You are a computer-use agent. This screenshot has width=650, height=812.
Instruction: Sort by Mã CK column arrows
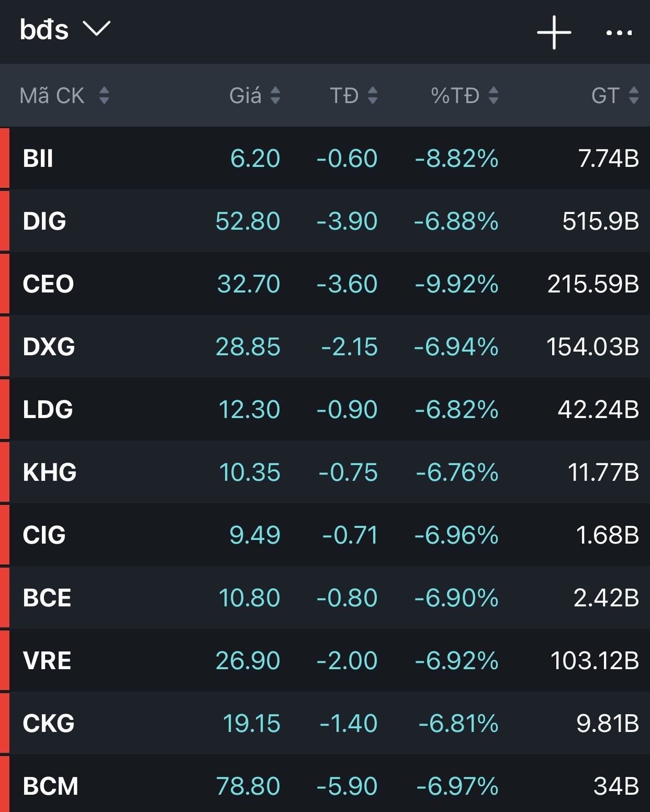point(104,95)
